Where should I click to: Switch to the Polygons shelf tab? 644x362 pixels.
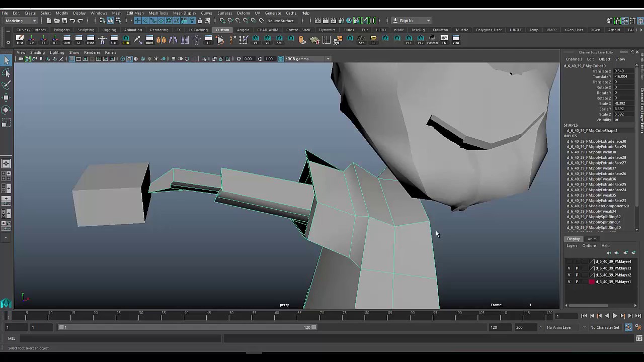click(x=62, y=30)
